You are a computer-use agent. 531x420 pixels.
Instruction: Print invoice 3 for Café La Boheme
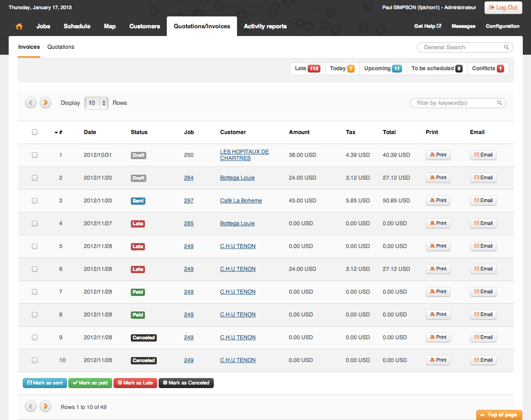click(x=438, y=201)
